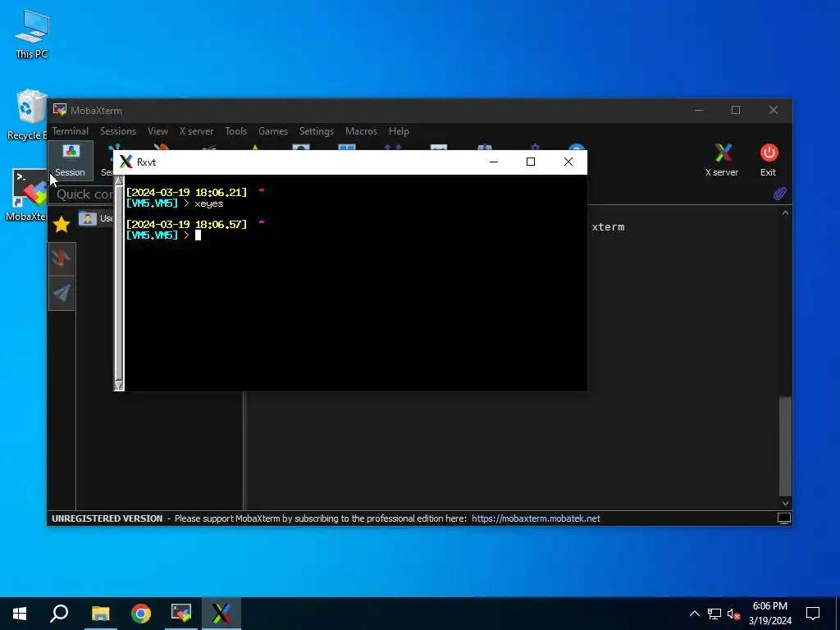Image resolution: width=840 pixels, height=630 pixels.
Task: Click the Rxvt vertical scrollbar track
Action: click(x=119, y=283)
